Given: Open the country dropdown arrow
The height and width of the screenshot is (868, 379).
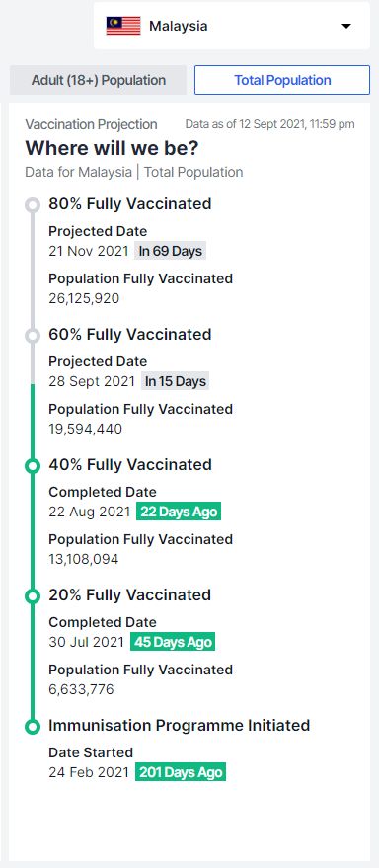Looking at the screenshot, I should pos(346,26).
